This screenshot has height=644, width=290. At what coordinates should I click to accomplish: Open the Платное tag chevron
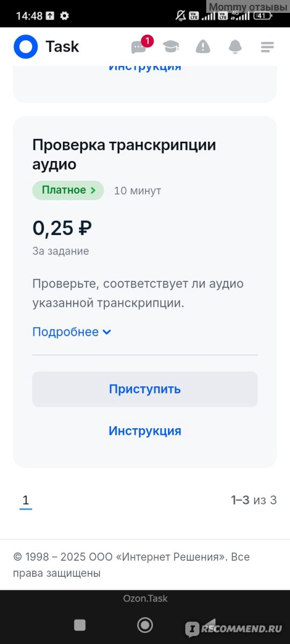click(x=93, y=190)
